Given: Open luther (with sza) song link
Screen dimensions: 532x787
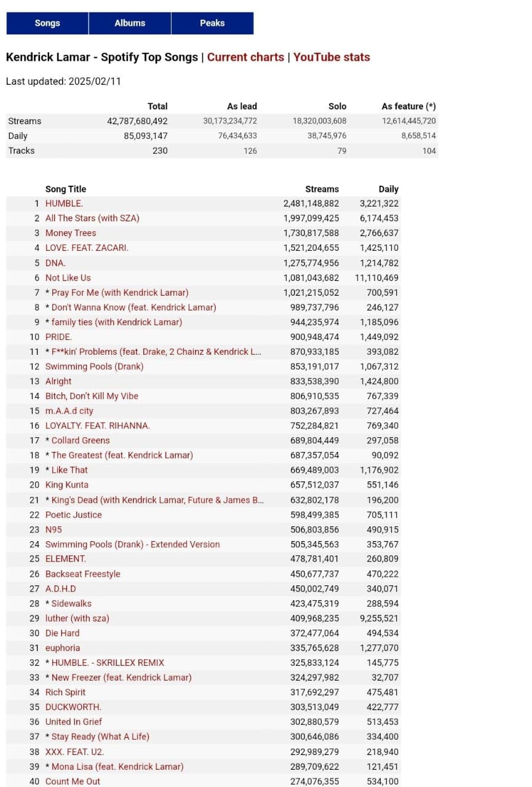Looking at the screenshot, I should (77, 618).
